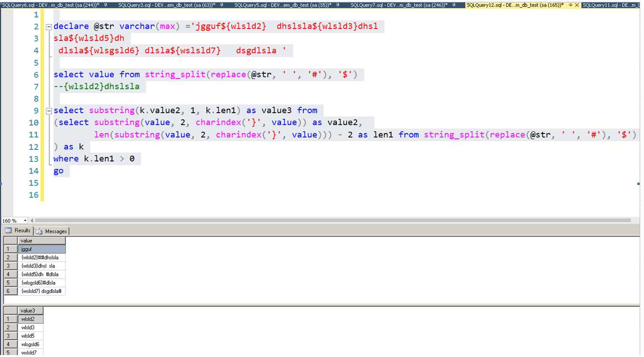This screenshot has height=357, width=644.
Task: Select the 'wlsgsld6' result cell
Action: [x=30, y=344]
